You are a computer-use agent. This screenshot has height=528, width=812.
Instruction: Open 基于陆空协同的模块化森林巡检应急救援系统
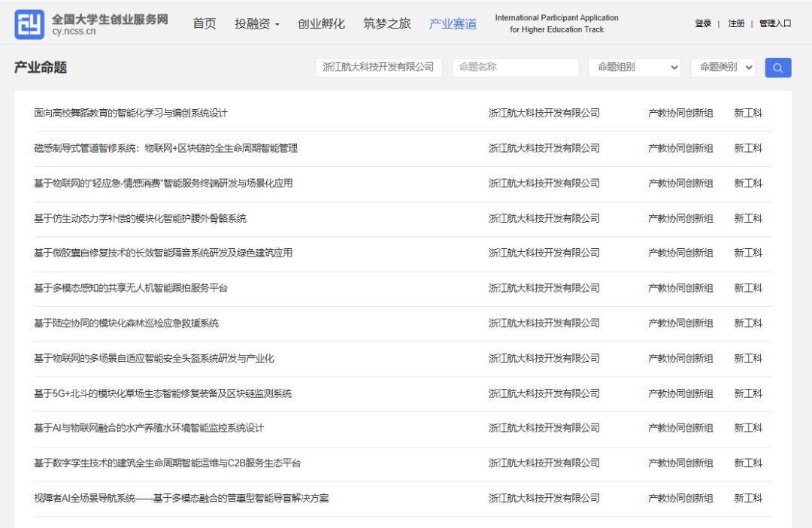[126, 323]
